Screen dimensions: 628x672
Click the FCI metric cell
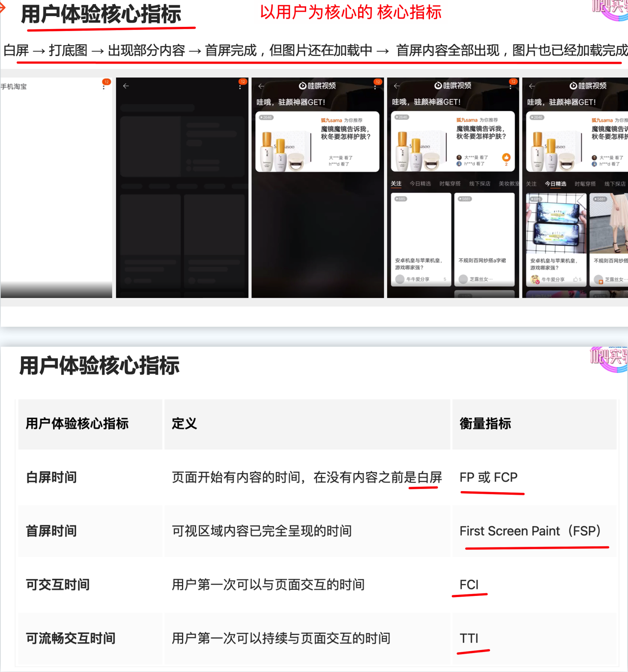click(469, 585)
